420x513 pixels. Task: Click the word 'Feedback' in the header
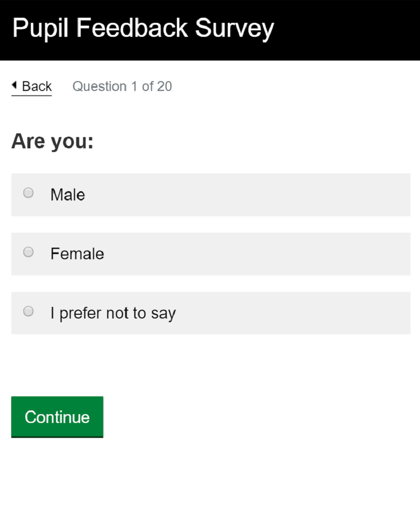(132, 28)
